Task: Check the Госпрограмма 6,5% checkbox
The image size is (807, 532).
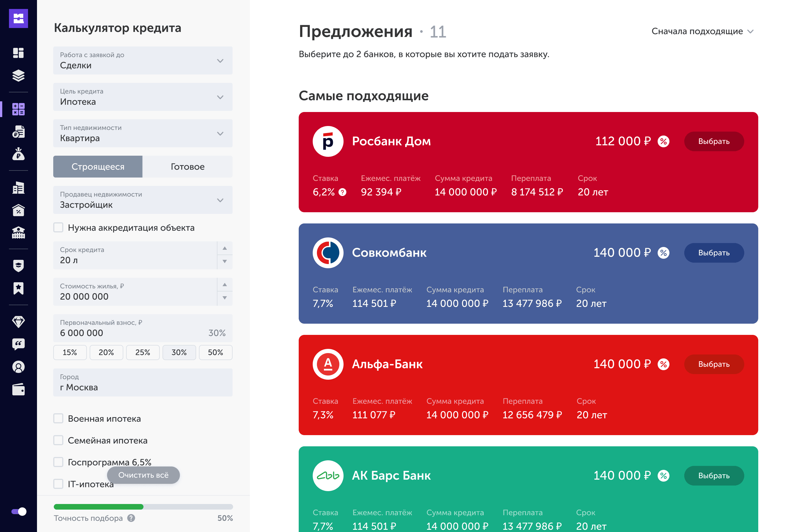Action: [58, 462]
